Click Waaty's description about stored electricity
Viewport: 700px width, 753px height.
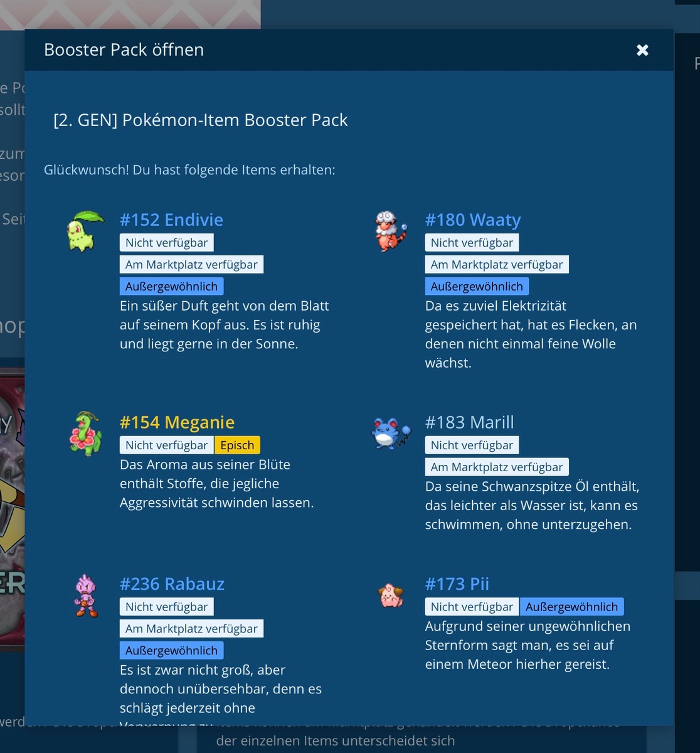(x=531, y=334)
